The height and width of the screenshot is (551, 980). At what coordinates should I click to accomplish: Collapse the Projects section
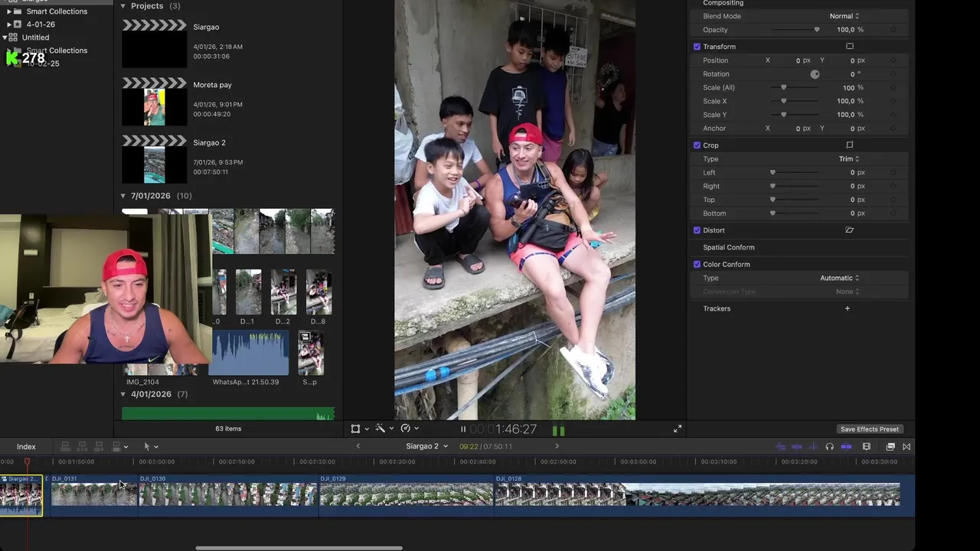[x=123, y=6]
